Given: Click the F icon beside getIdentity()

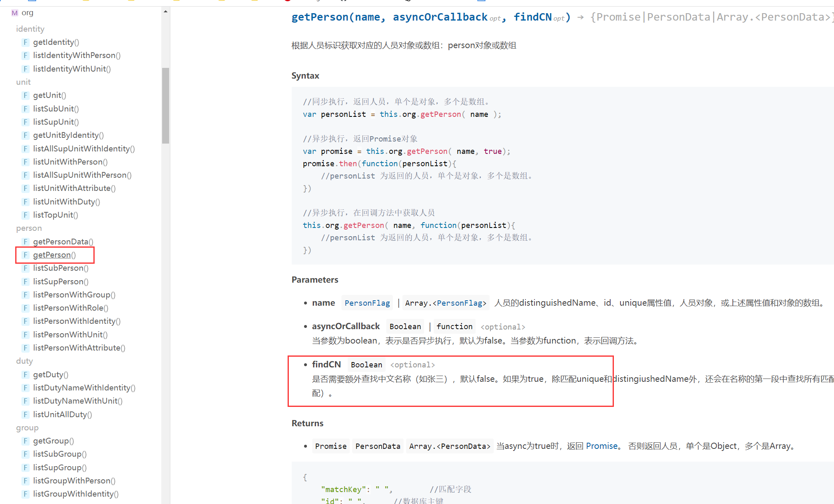Looking at the screenshot, I should point(26,42).
